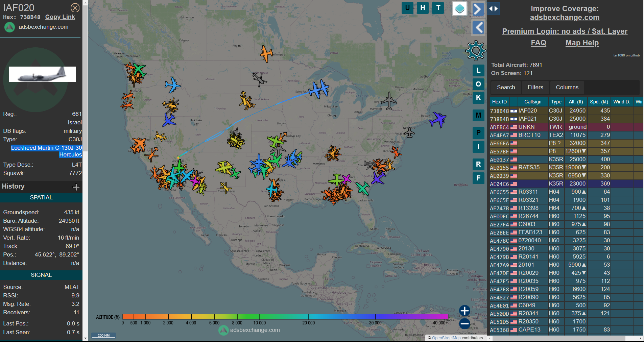Sort table by Hex ID column

tap(499, 102)
